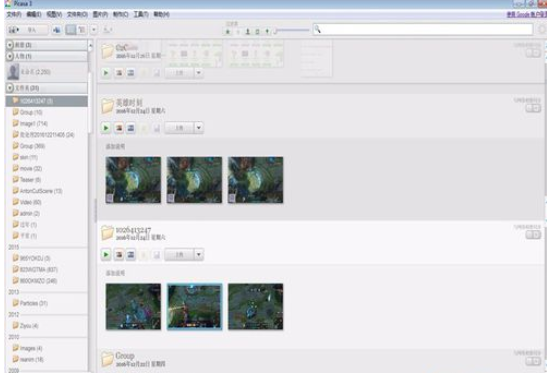Open upload dropdown arrow in the 1026413247 folder

199,255
